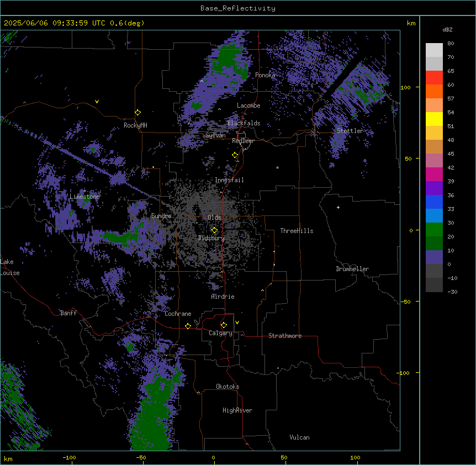This screenshot has width=476, height=465.
Task: Click the yellow diamond marker below Cochrane
Action: (188, 326)
